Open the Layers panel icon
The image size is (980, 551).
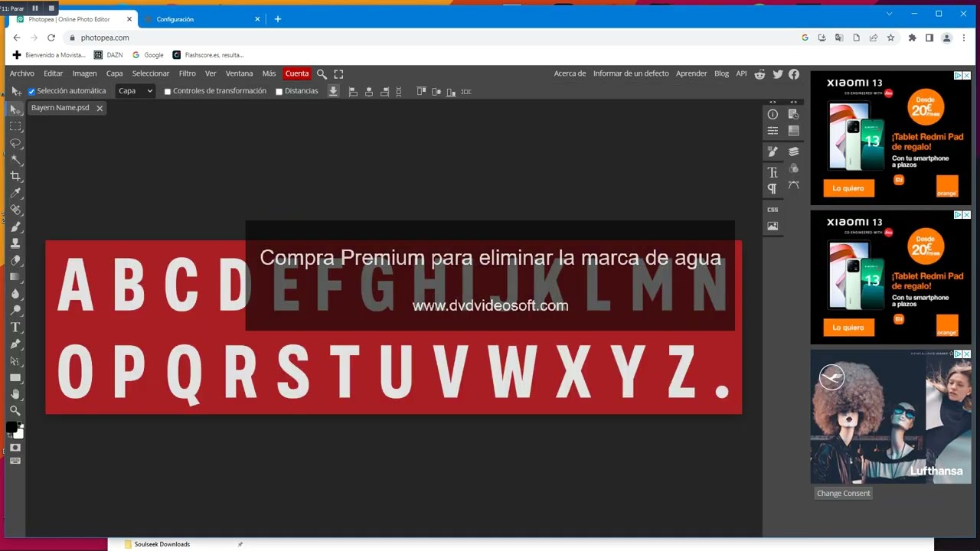click(793, 152)
